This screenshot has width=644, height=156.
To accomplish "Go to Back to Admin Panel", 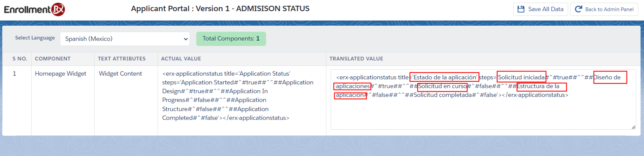I will click(x=609, y=9).
